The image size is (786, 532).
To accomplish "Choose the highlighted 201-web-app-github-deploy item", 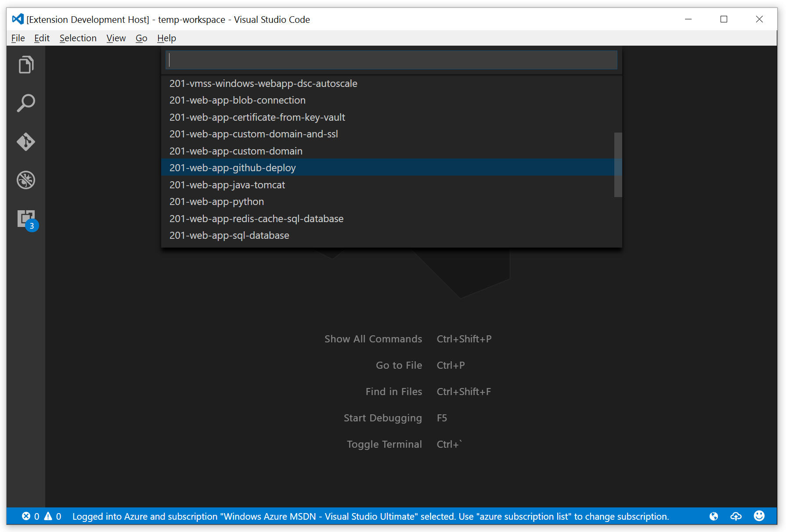I will pyautogui.click(x=387, y=168).
